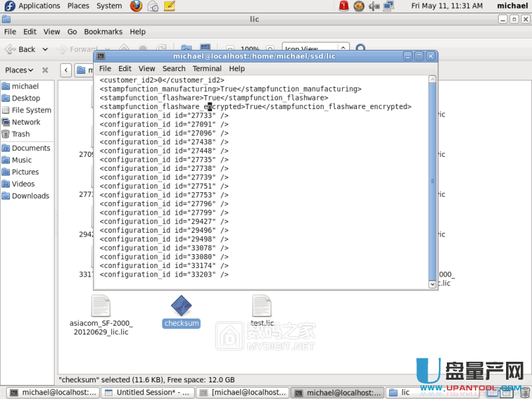532x399 pixels.
Task: Click the file manager search magnifier icon
Action: (360, 49)
